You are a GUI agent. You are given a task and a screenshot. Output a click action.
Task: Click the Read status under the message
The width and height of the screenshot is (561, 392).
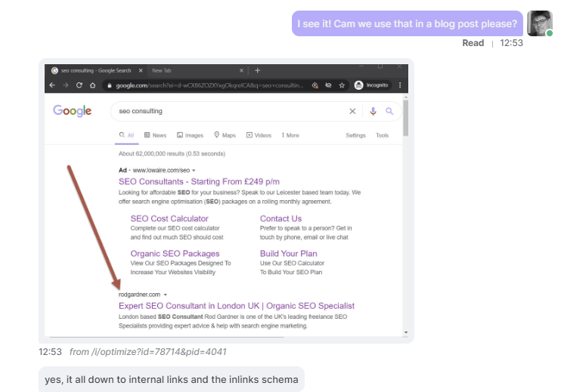[473, 43]
